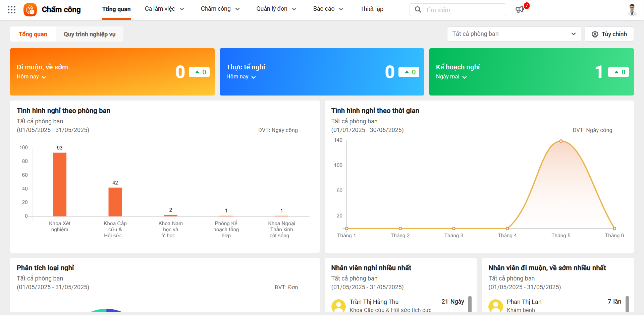Click Phan Thị Lan's avatar icon
Image resolution: width=644 pixels, height=315 pixels.
[495, 306]
